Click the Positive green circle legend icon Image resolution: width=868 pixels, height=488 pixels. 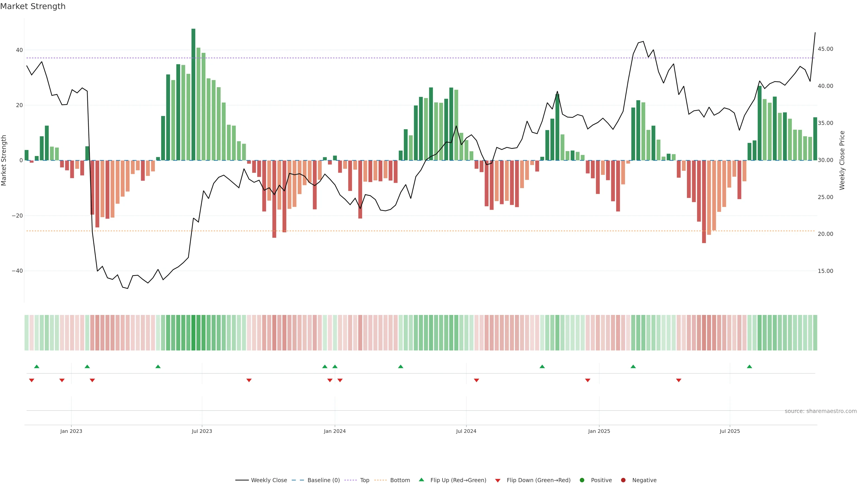(x=582, y=480)
